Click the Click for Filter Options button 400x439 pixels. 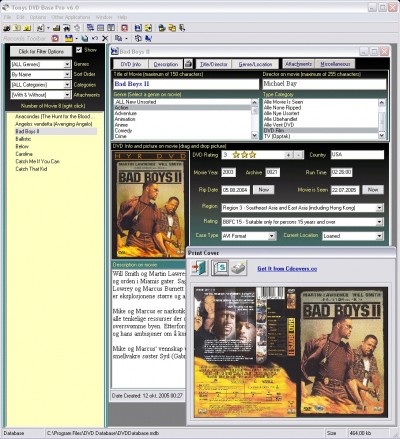pyautogui.click(x=41, y=51)
